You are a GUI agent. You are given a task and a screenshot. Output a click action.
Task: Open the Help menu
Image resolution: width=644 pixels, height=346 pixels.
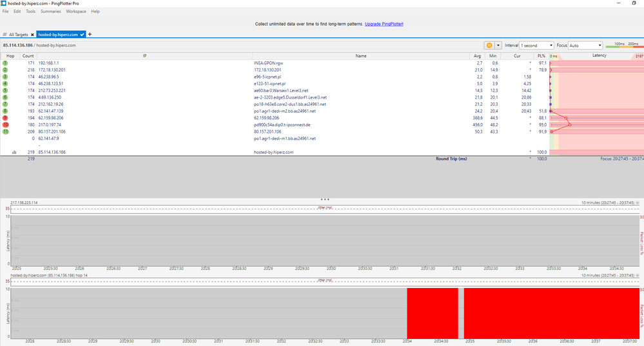95,12
